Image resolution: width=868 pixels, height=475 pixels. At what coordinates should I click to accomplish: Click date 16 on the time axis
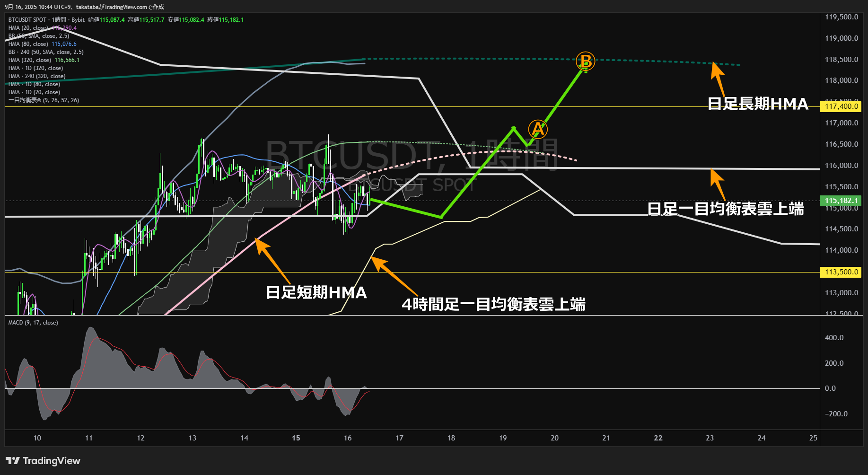point(348,438)
